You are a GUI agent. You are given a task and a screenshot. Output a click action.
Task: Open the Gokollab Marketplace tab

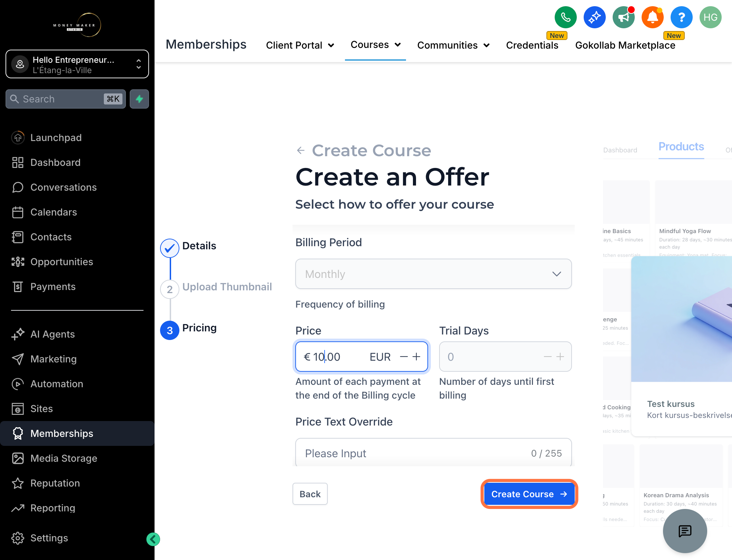tap(625, 45)
